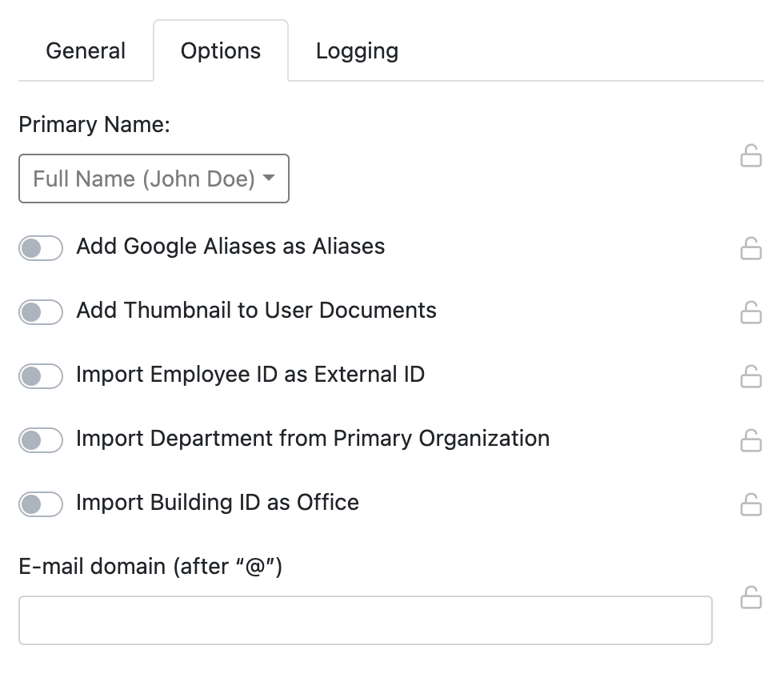Select Full Name (John Doe) selector
The width and height of the screenshot is (784, 674).
[154, 179]
